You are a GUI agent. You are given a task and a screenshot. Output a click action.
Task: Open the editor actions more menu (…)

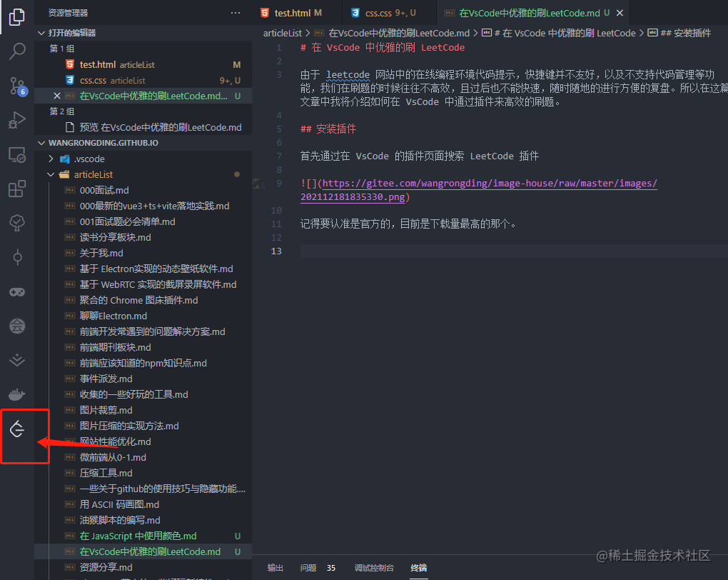(x=236, y=12)
